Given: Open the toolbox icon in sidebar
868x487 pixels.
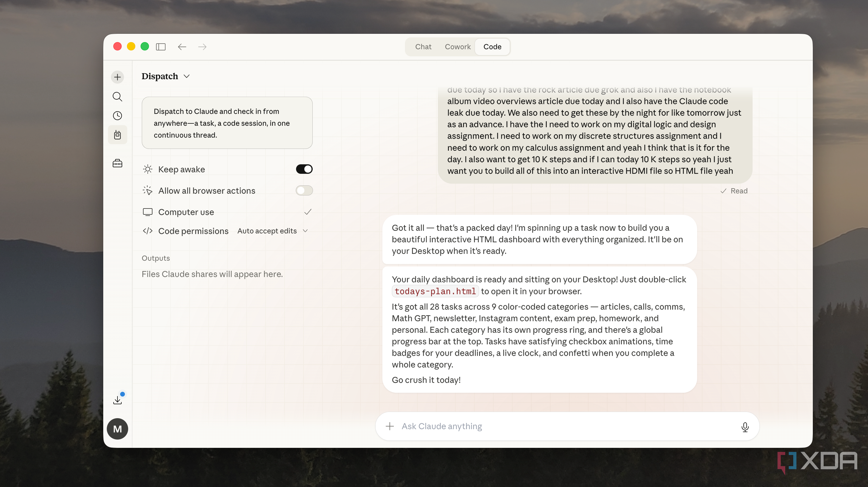Looking at the screenshot, I should (x=117, y=163).
